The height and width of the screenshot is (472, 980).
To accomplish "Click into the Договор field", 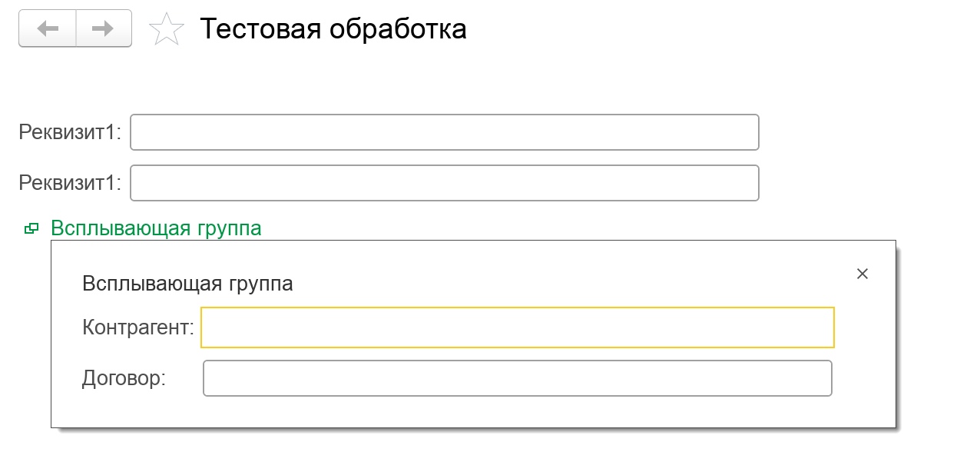I will [x=517, y=378].
